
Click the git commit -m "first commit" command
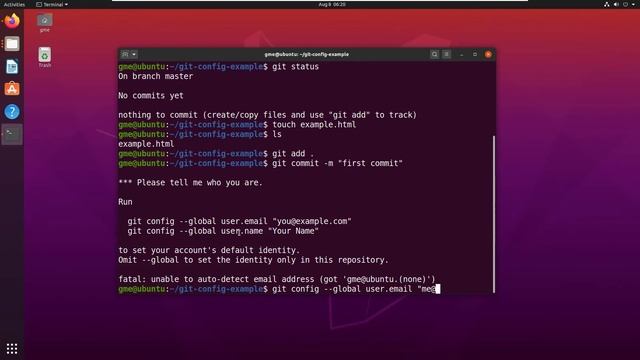pyautogui.click(x=337, y=163)
